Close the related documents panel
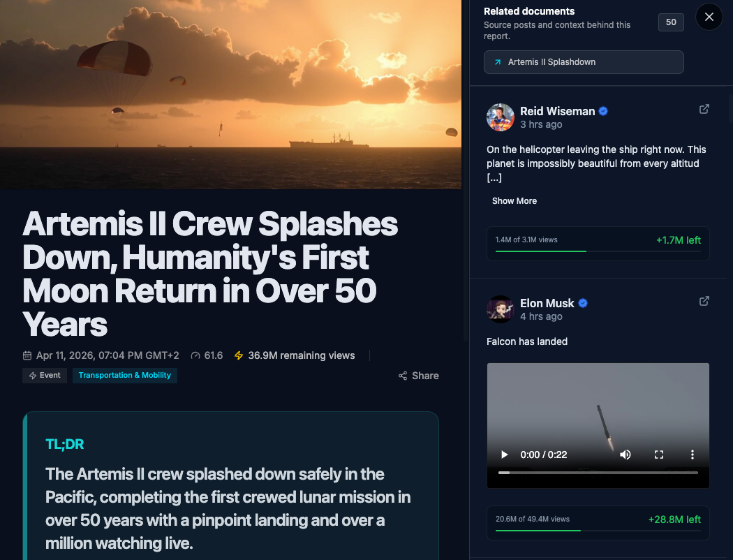The height and width of the screenshot is (560, 733). coord(709,17)
